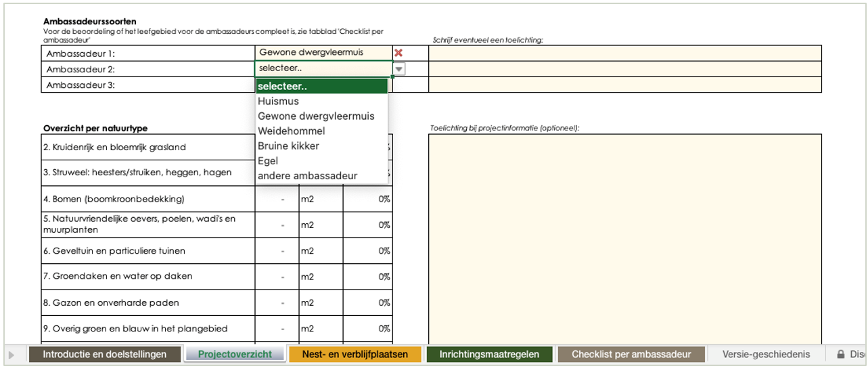Open the Nest- en verblijfplaatsen tab
The width and height of the screenshot is (868, 368).
pos(355,354)
